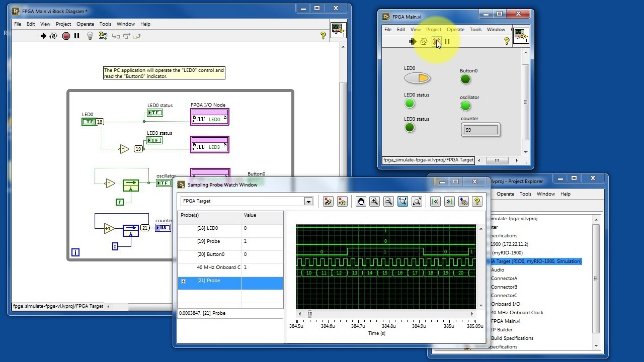Screen dimensions: 644x362
Task: Select FPGA Target item in Project Explorer
Action: (x=536, y=261)
